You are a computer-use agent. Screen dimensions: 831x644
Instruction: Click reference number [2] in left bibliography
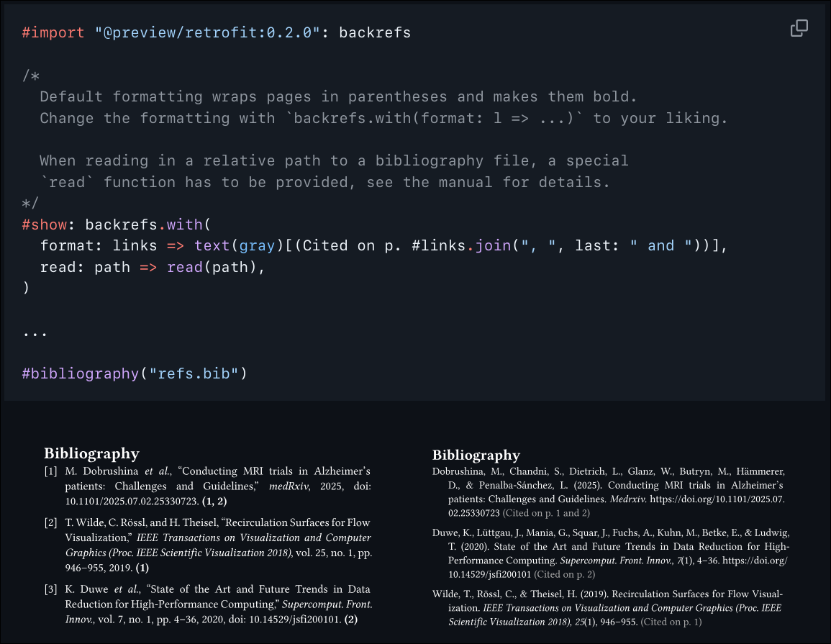coord(51,522)
